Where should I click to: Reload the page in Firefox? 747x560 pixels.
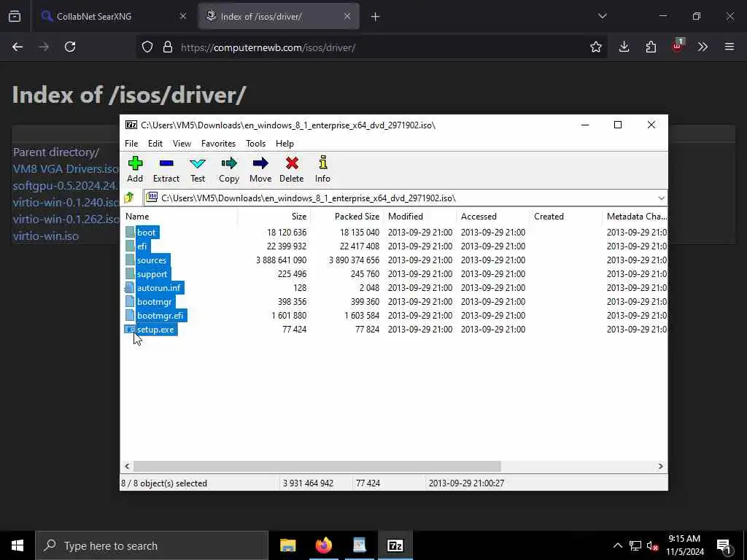pyautogui.click(x=70, y=47)
